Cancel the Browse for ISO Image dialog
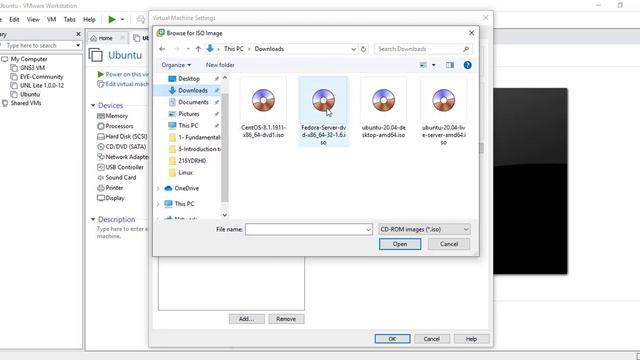Viewport: 640px width, 360px height. coord(449,244)
